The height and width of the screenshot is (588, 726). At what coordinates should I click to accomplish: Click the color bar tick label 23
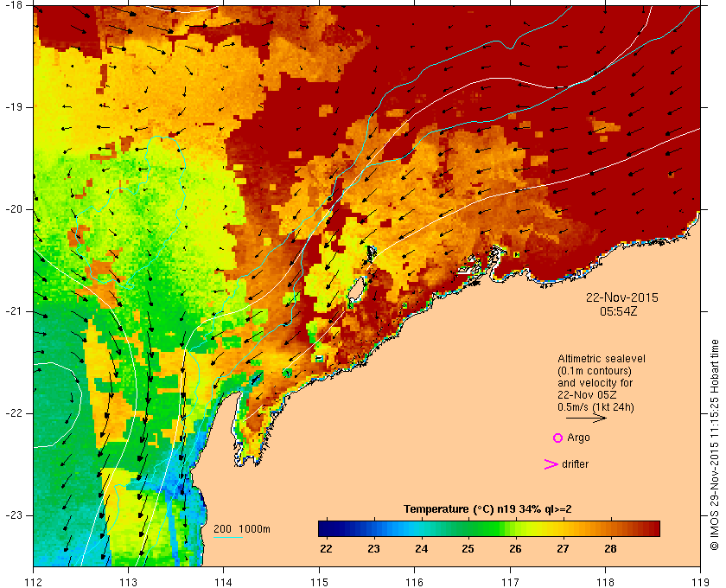pos(373,548)
